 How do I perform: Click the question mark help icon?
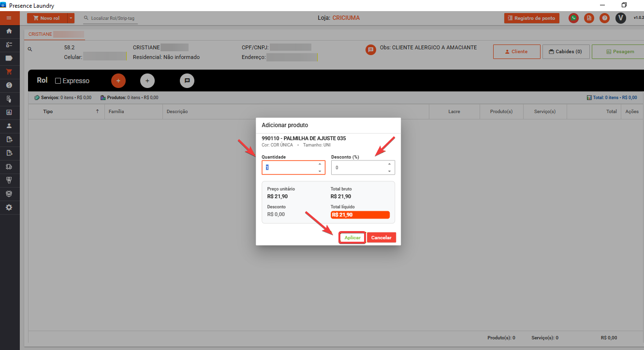604,18
